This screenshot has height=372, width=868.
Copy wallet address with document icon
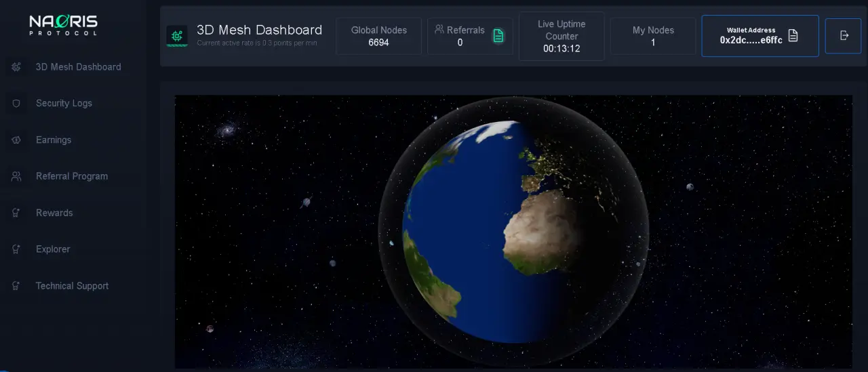coord(793,36)
